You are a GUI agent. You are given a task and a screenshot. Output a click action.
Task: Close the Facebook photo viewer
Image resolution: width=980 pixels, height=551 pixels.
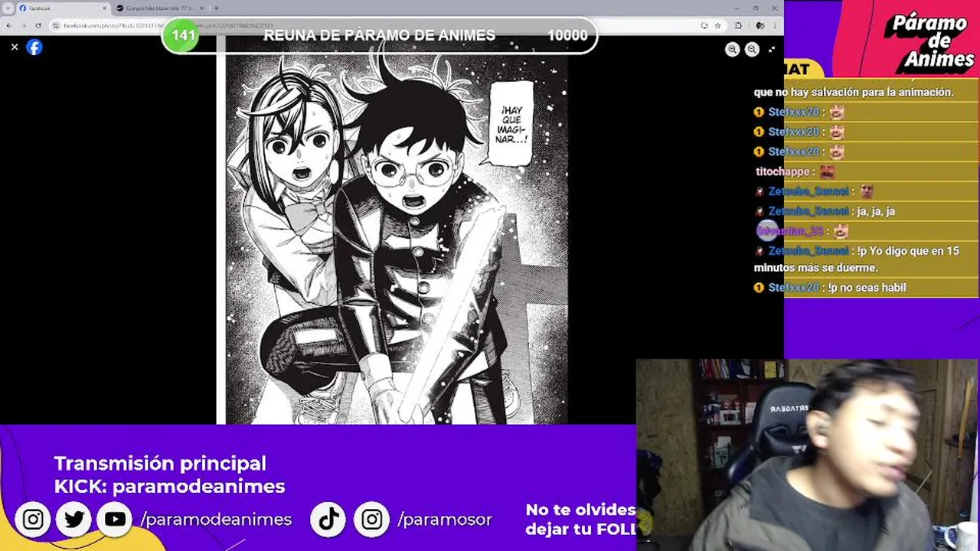click(x=14, y=47)
